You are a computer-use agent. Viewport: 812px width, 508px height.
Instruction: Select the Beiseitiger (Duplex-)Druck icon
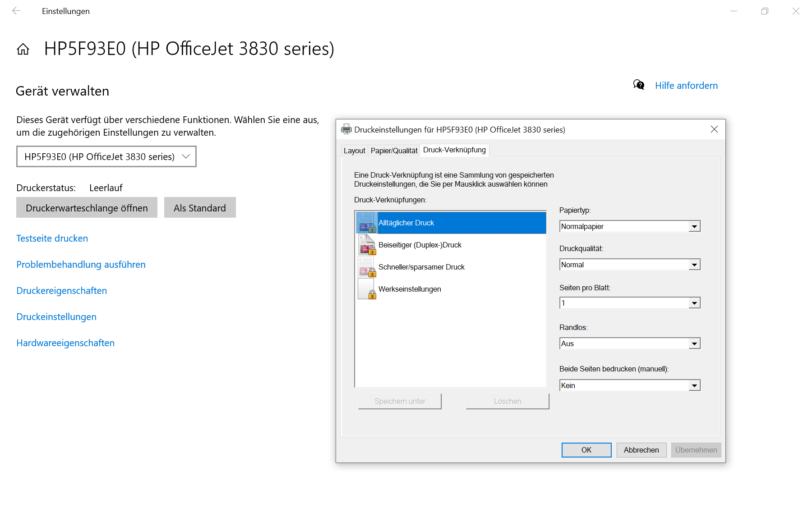tap(367, 245)
